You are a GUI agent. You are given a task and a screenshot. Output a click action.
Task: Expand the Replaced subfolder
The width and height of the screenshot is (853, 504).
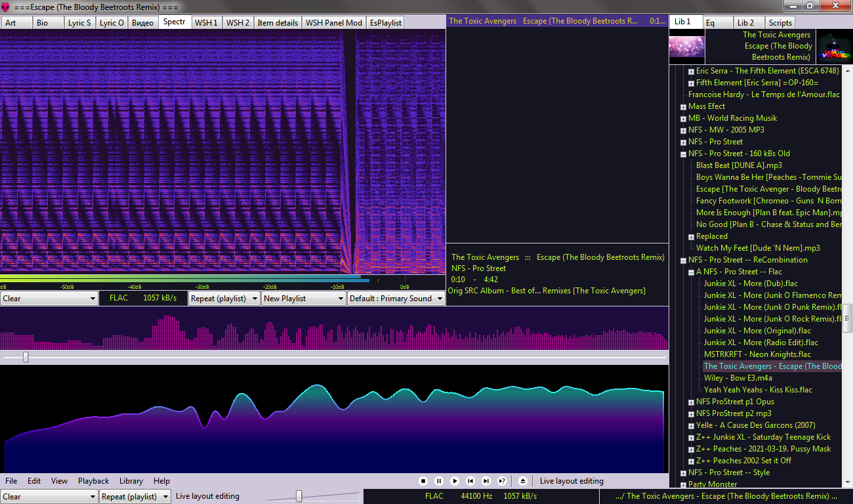point(692,237)
